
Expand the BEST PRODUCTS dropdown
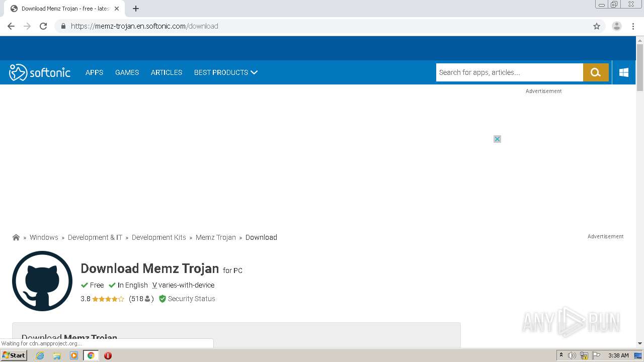pyautogui.click(x=226, y=72)
